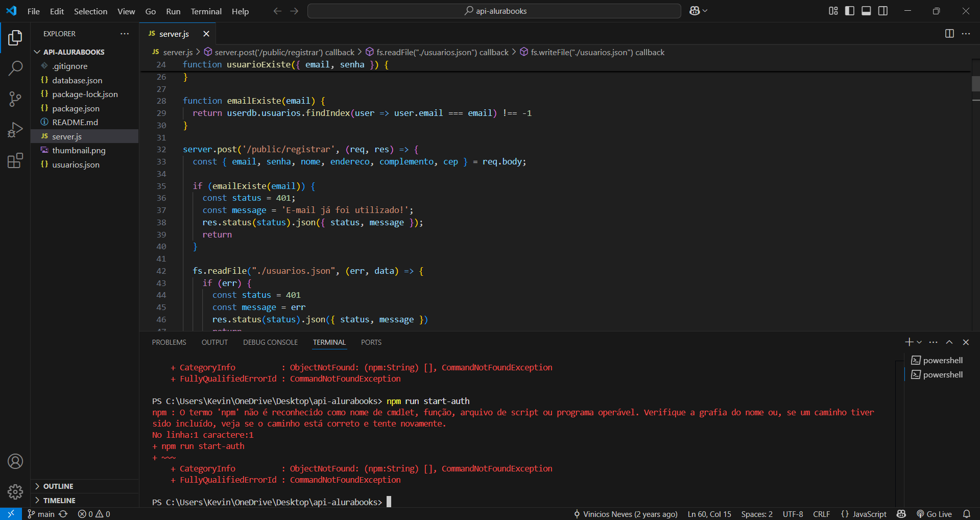Open package-lock.json file
The image size is (980, 520).
point(85,94)
